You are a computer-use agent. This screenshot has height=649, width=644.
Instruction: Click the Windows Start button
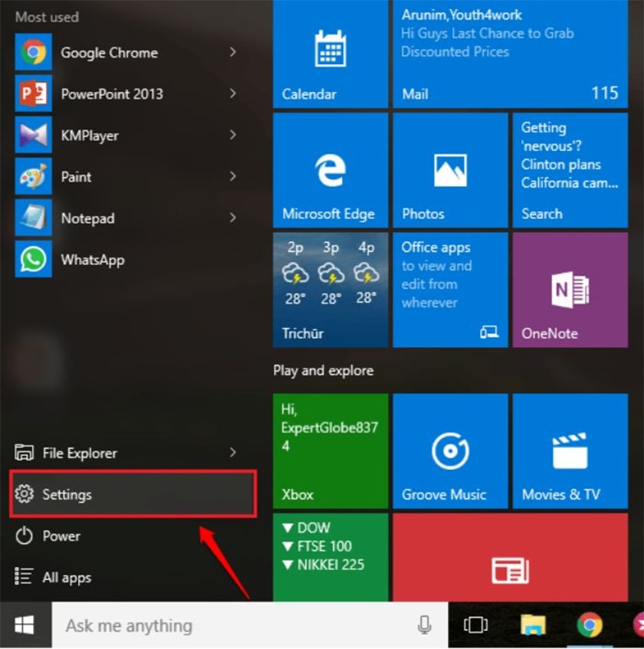(x=25, y=625)
